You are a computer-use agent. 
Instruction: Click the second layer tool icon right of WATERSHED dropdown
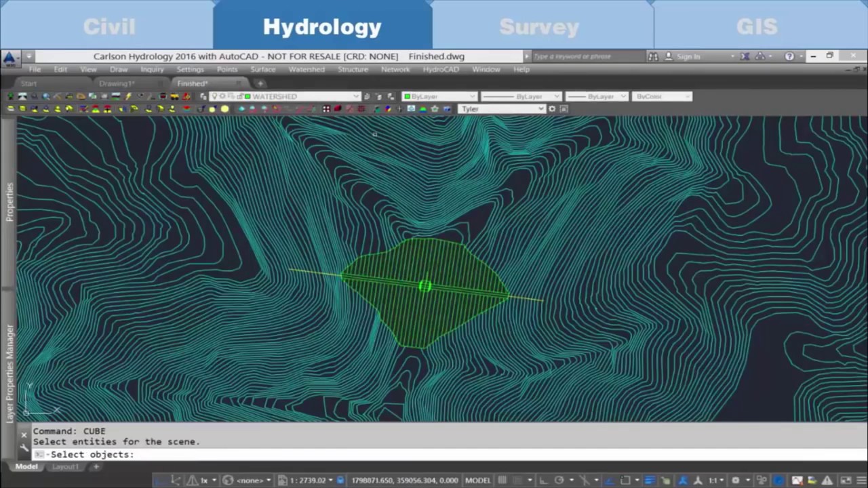[378, 96]
